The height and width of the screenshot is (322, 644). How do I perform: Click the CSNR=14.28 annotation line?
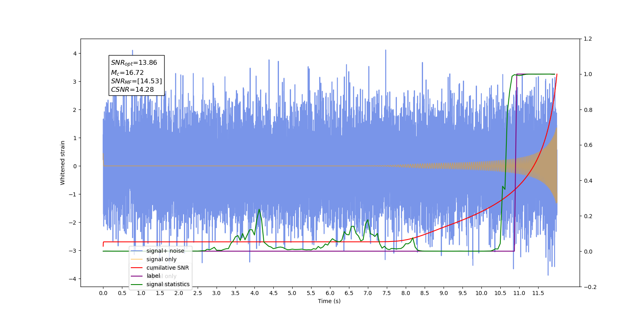pyautogui.click(x=132, y=90)
